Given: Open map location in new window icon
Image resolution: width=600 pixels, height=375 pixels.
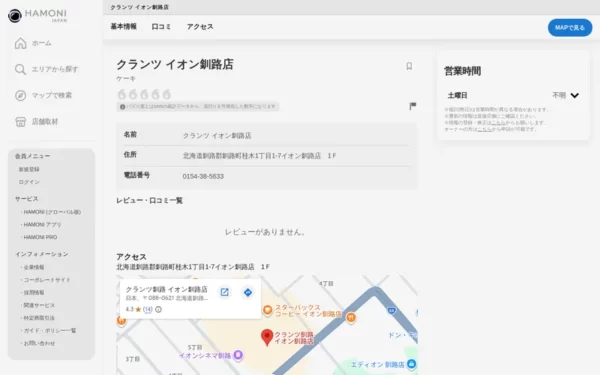Looking at the screenshot, I should click(225, 292).
